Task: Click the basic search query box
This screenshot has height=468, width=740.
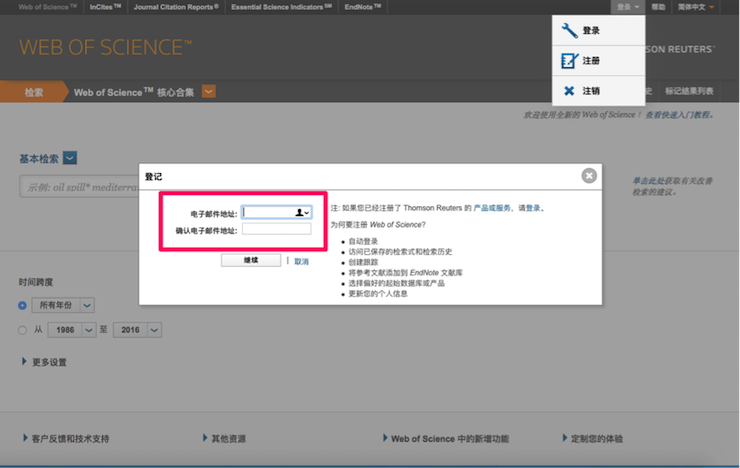Action: tap(79, 186)
